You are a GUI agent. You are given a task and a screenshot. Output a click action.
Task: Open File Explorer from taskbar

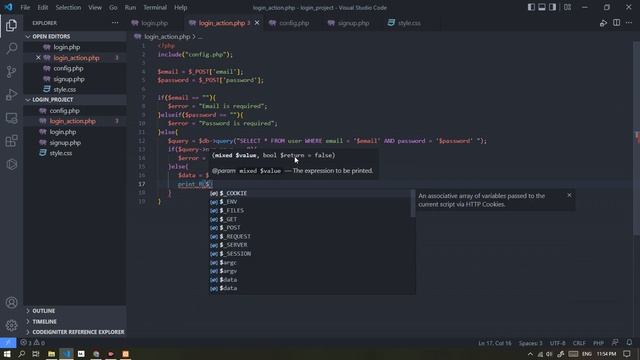51,354
